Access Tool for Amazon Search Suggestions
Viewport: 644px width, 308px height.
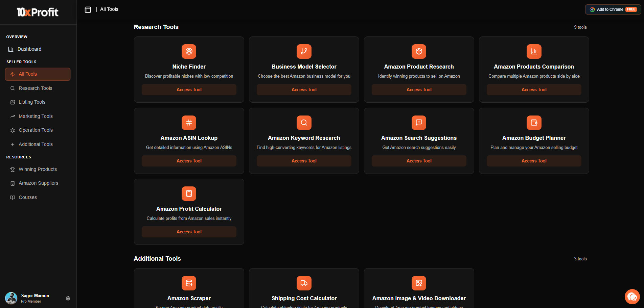419,161
